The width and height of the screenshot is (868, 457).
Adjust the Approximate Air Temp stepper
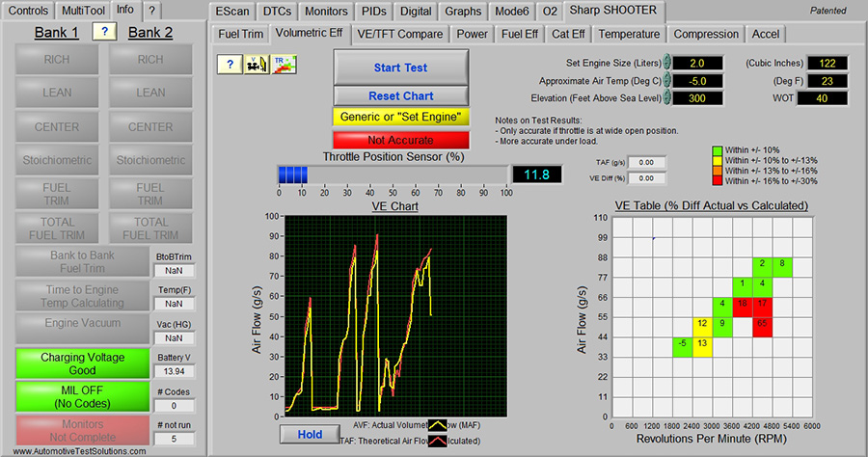coord(665,81)
